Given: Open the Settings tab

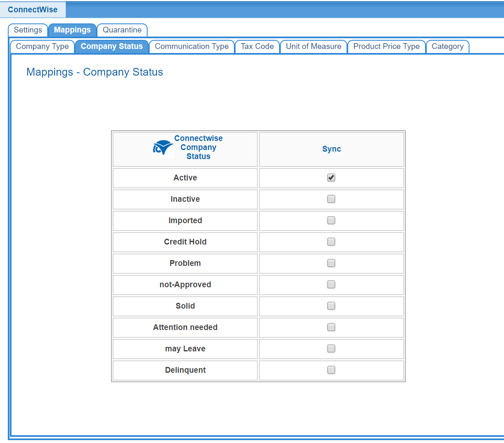Looking at the screenshot, I should [28, 30].
